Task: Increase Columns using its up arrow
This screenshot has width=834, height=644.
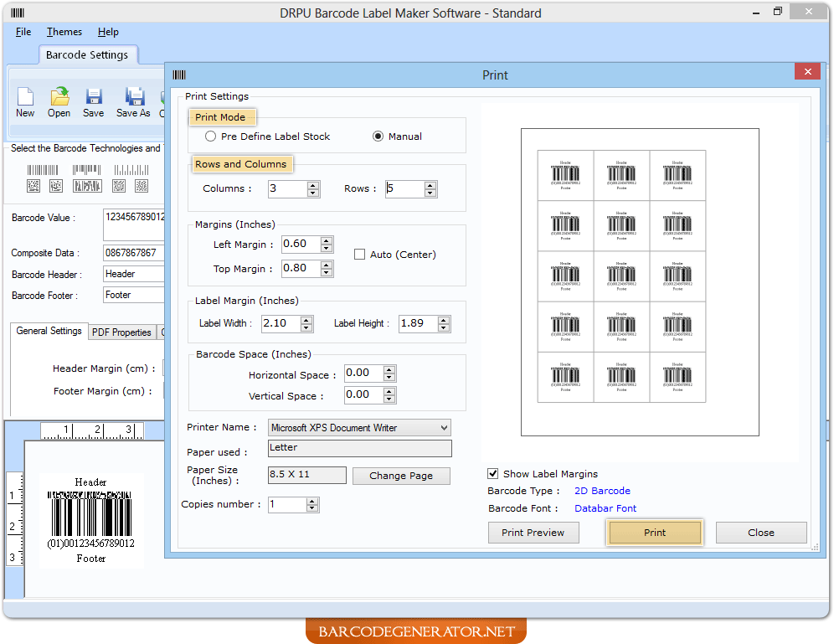Action: pyautogui.click(x=313, y=184)
